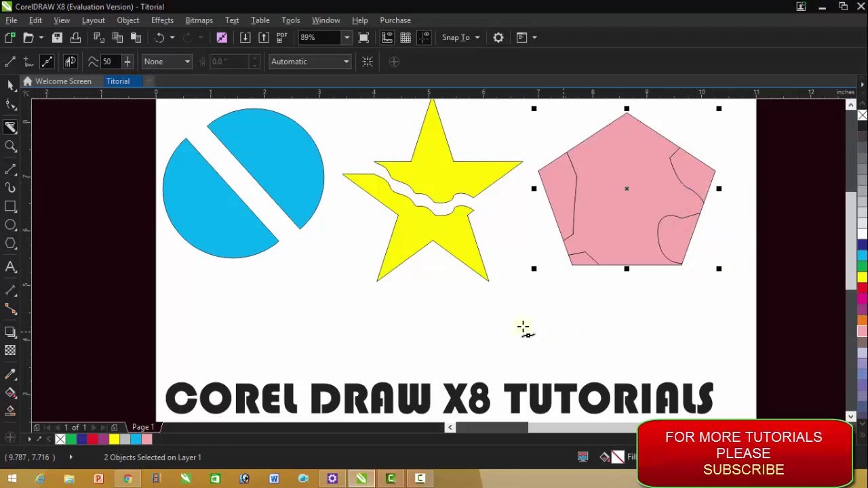
Task: Select the Page 1 tab
Action: [x=143, y=427]
